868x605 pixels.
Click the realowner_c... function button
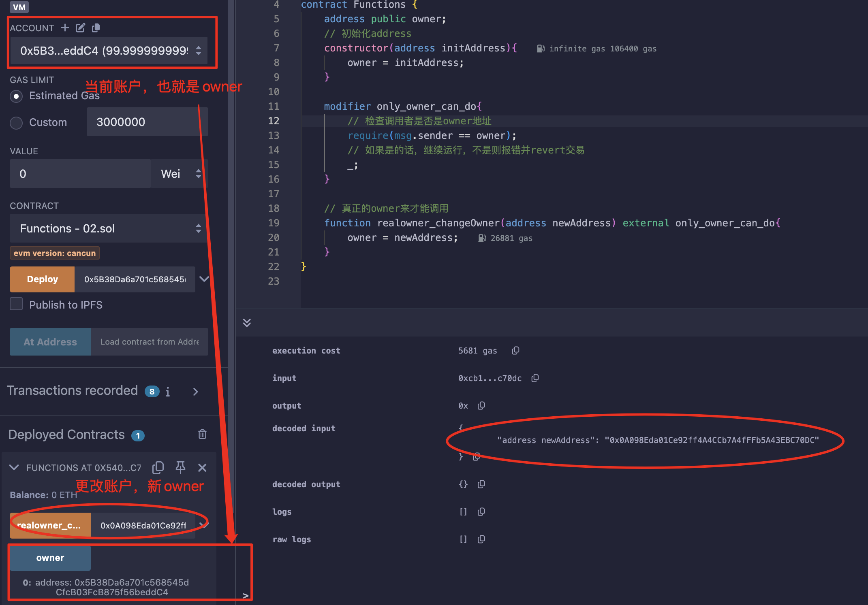[50, 525]
